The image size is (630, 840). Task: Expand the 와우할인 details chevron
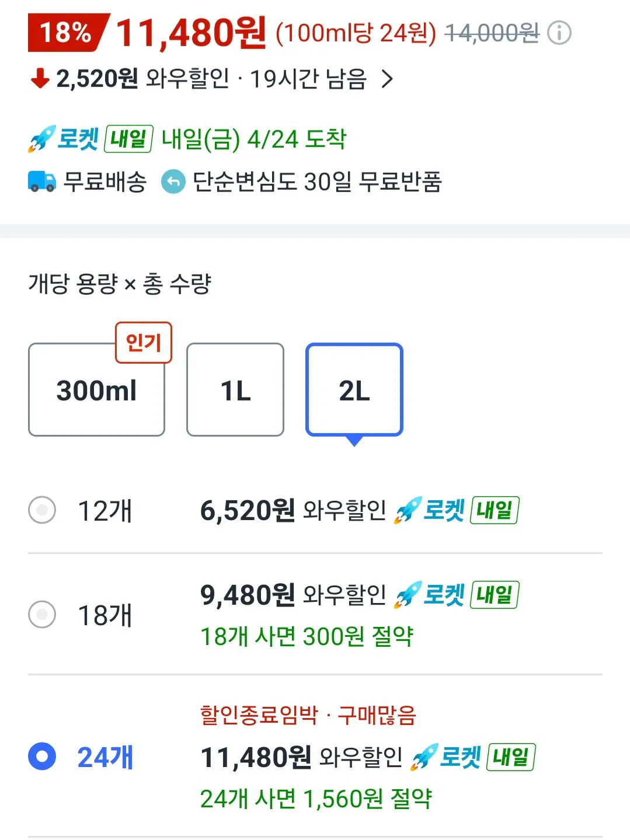point(387,78)
